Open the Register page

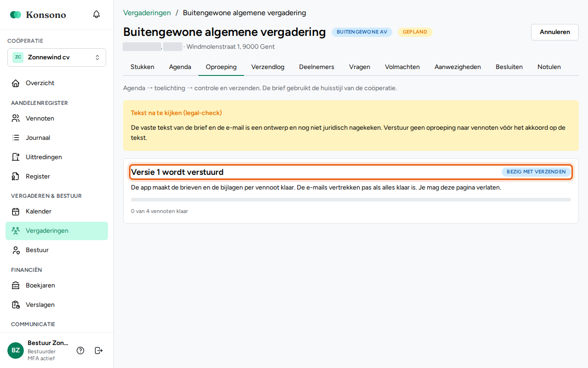57,176
